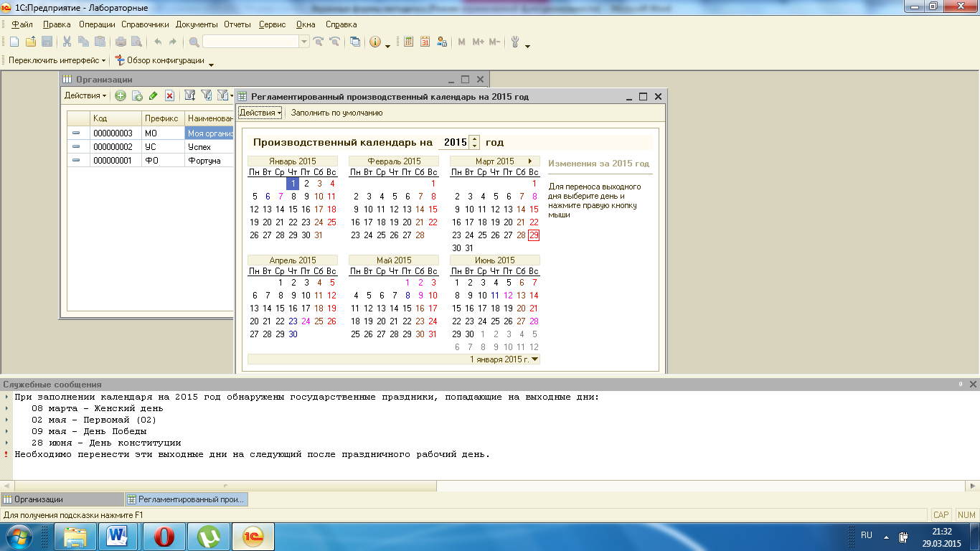Image resolution: width=980 pixels, height=551 pixels.
Task: Click the wrench settings icon
Action: click(515, 42)
